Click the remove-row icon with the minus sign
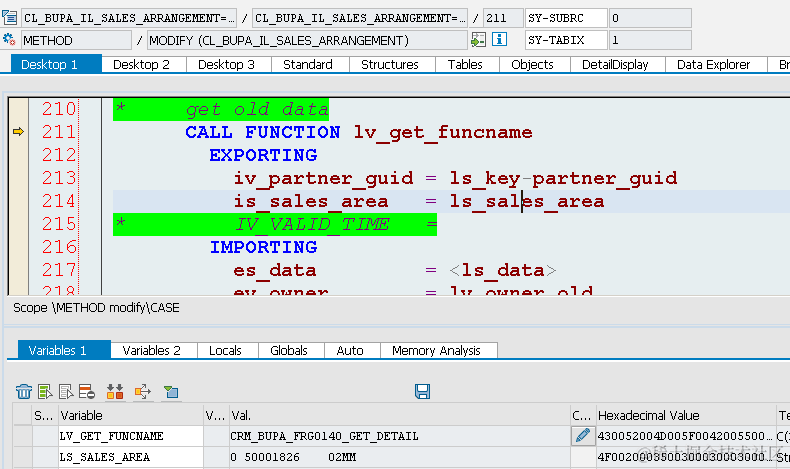The image size is (790, 469). pos(87,391)
